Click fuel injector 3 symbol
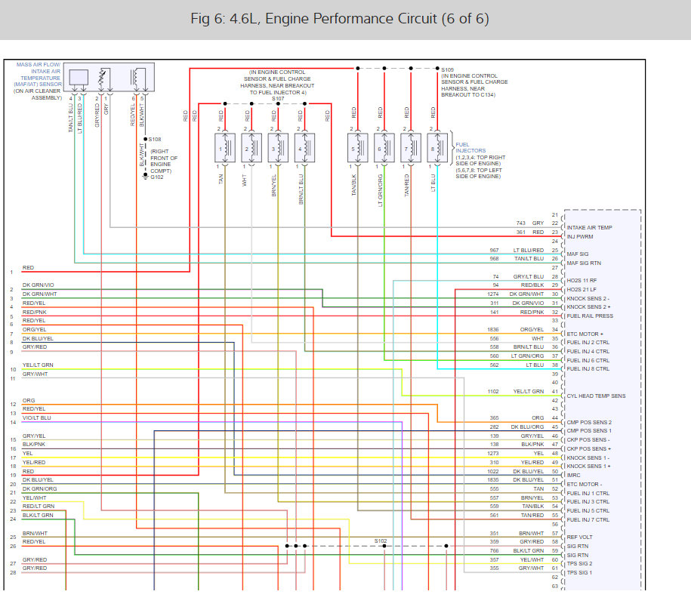Screen dimensions: 691x616 click(278, 149)
